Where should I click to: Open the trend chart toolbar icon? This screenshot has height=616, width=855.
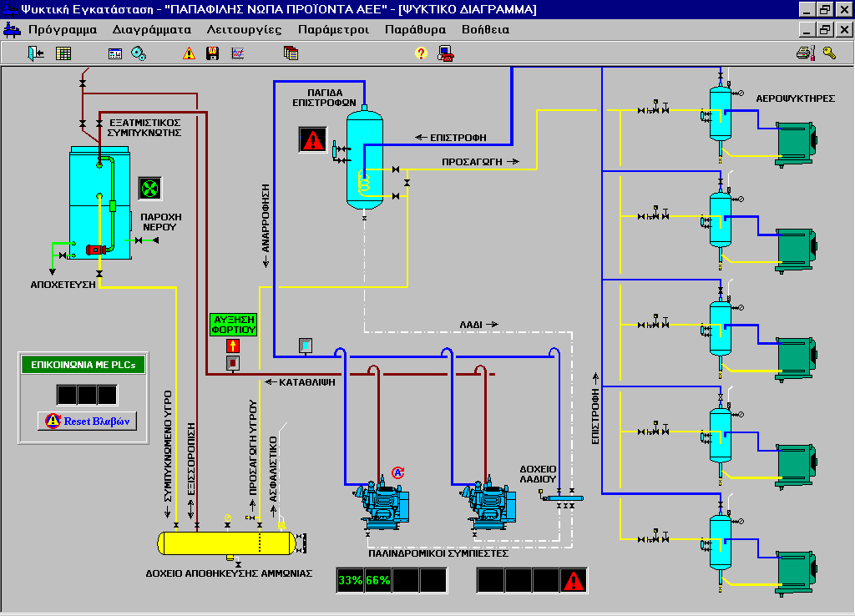coord(237,53)
